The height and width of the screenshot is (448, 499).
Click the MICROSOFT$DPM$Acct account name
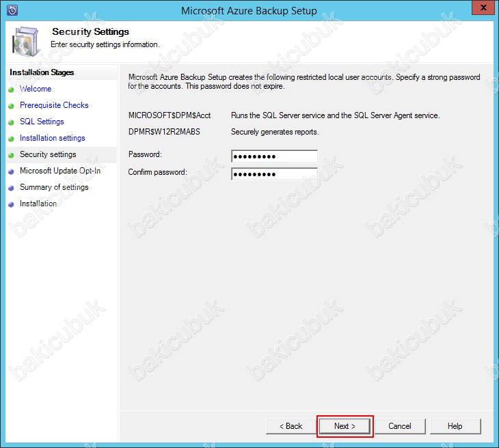(170, 115)
